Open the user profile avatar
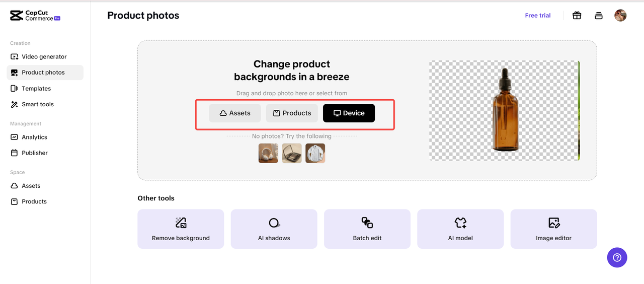 (x=620, y=16)
